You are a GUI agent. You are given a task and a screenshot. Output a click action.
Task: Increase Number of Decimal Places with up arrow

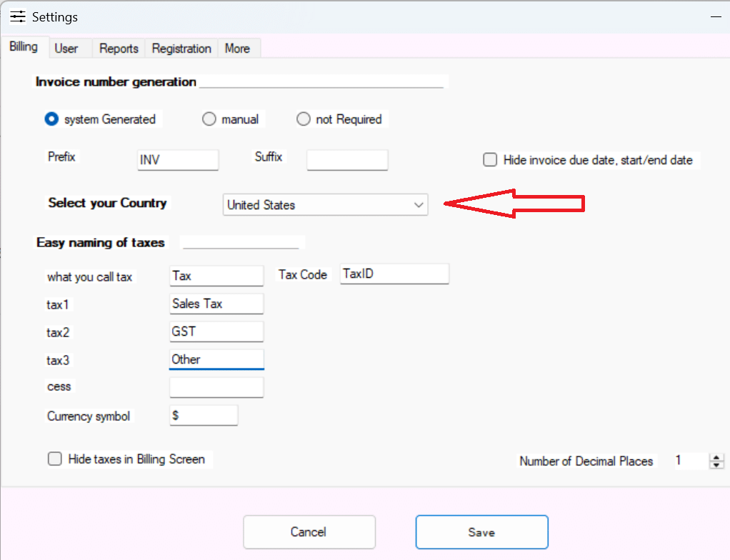[716, 458]
